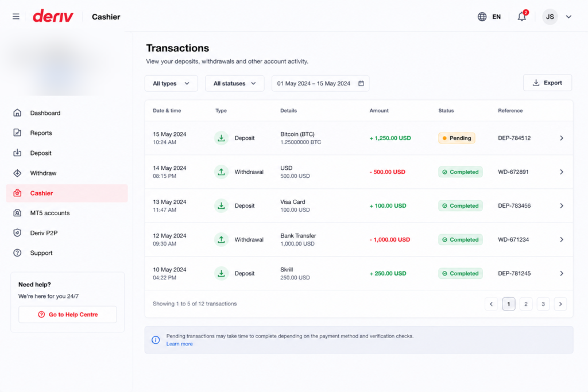This screenshot has height=392, width=588.
Task: Click the globe language icon
Action: click(x=482, y=17)
